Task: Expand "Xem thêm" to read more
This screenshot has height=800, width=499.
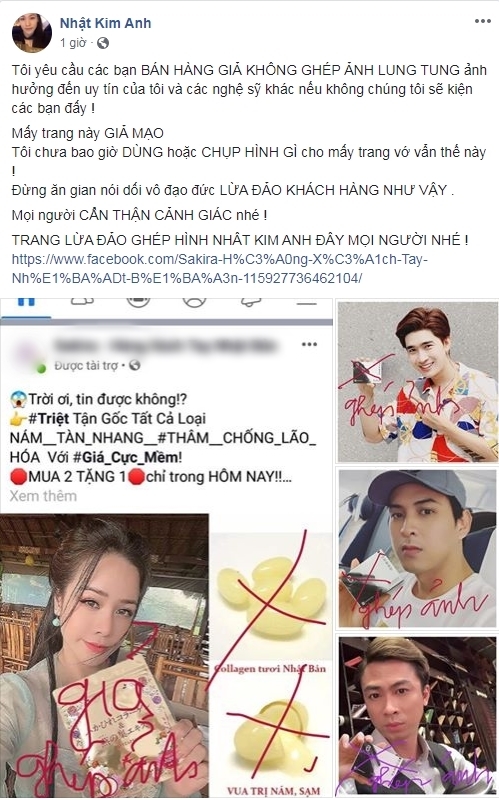Action: 43,496
